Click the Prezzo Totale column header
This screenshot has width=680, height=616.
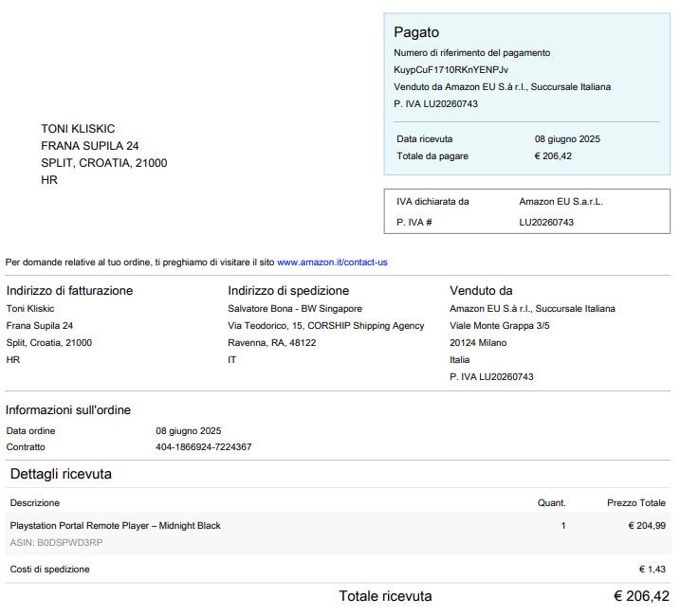[635, 503]
